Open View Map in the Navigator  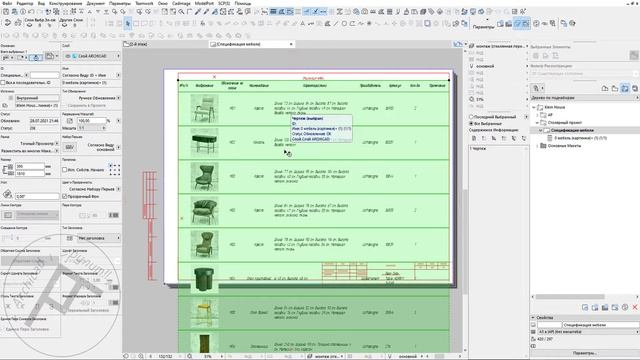coord(615,88)
